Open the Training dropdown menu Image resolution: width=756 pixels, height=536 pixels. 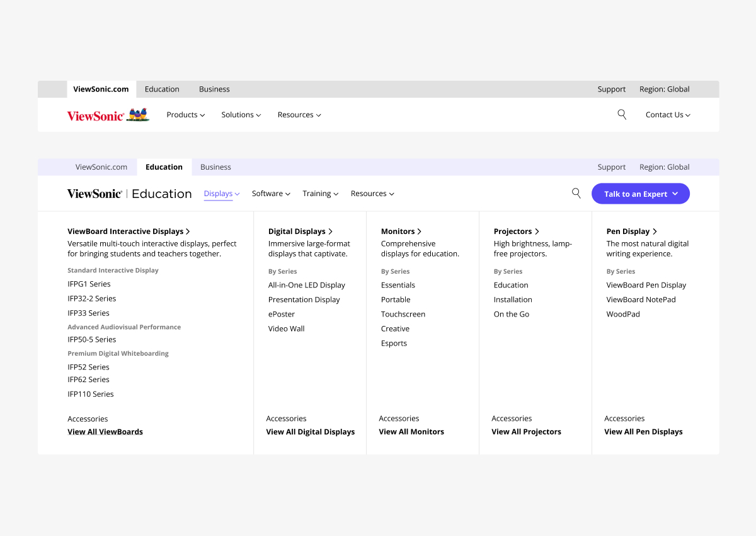tap(321, 194)
